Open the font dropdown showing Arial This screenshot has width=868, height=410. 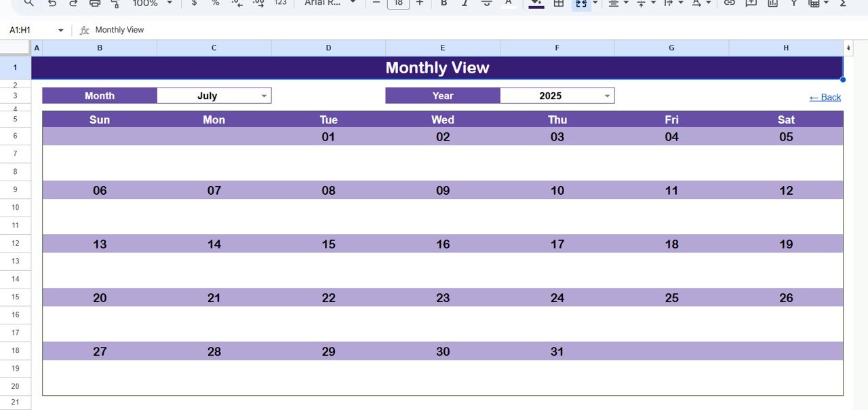click(x=325, y=3)
